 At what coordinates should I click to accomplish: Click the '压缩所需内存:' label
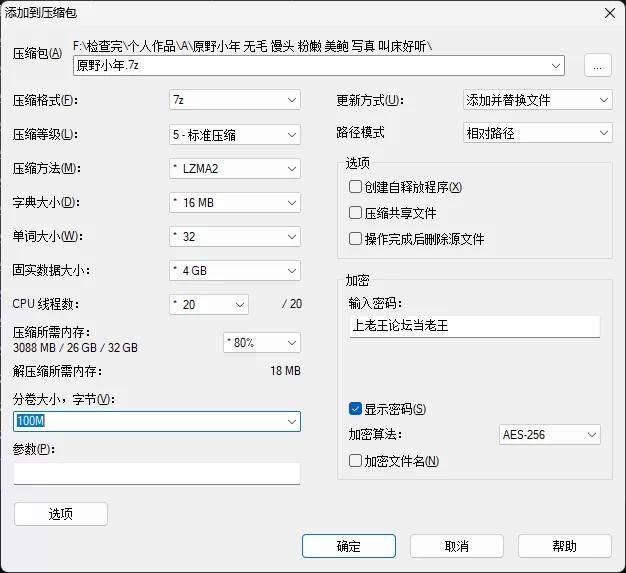pos(51,332)
